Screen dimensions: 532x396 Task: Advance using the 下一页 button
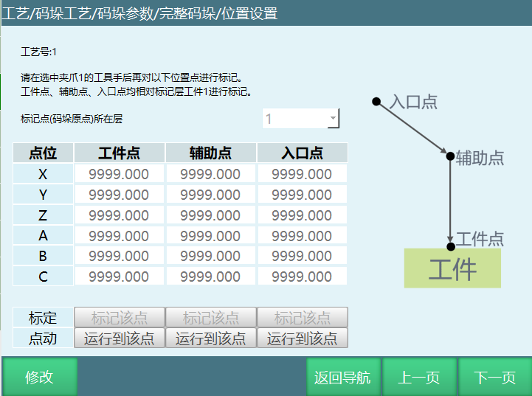point(494,378)
